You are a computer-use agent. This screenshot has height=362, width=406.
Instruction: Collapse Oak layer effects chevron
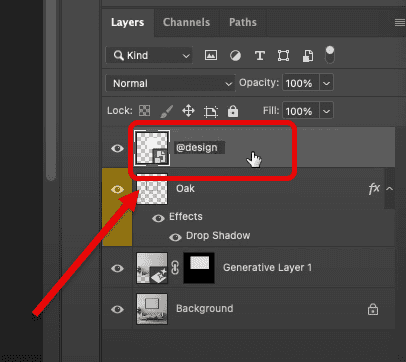[x=389, y=189]
